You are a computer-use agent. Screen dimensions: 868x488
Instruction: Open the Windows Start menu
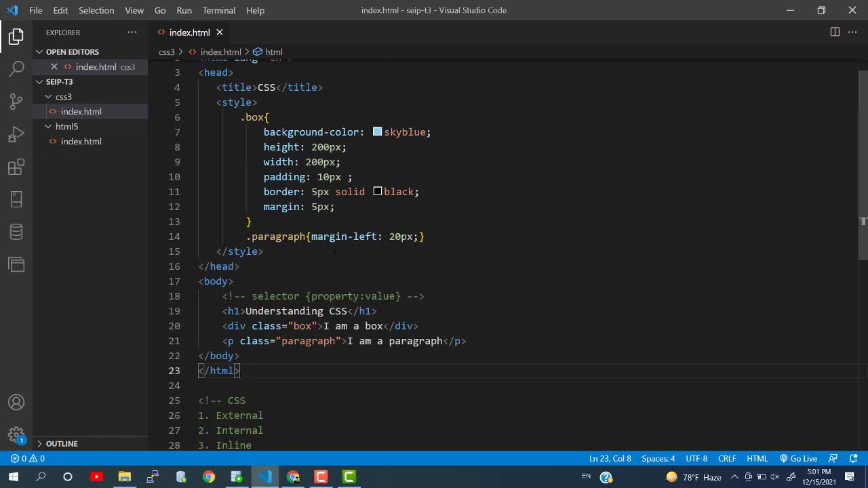click(x=13, y=477)
